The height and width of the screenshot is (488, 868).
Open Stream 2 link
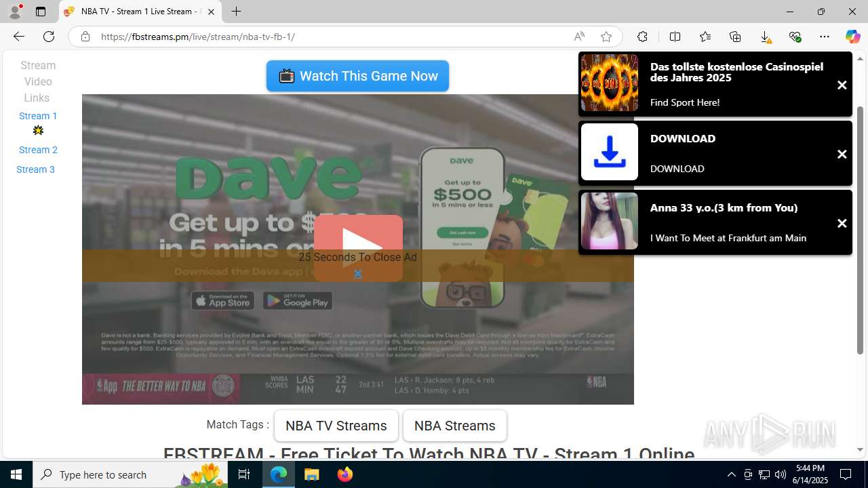(38, 150)
